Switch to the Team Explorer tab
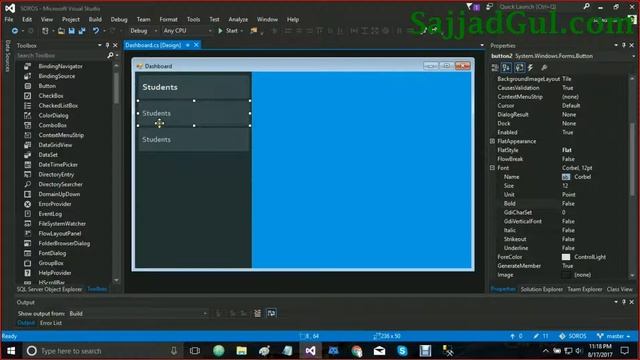The image size is (640, 360). [584, 289]
